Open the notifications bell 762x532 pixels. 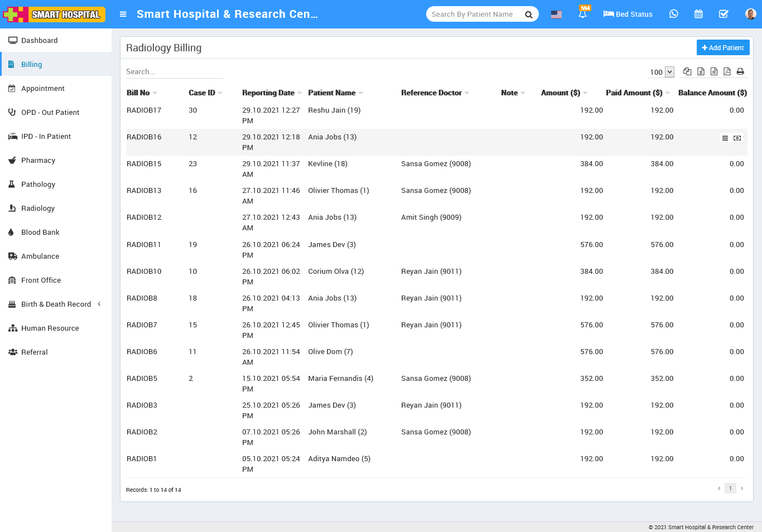point(583,14)
